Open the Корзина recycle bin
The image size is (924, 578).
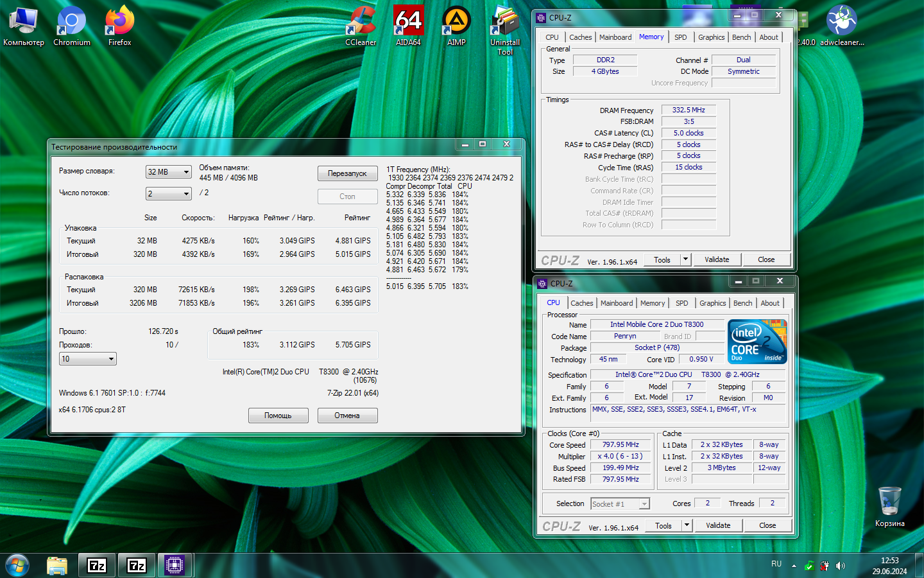(x=889, y=507)
